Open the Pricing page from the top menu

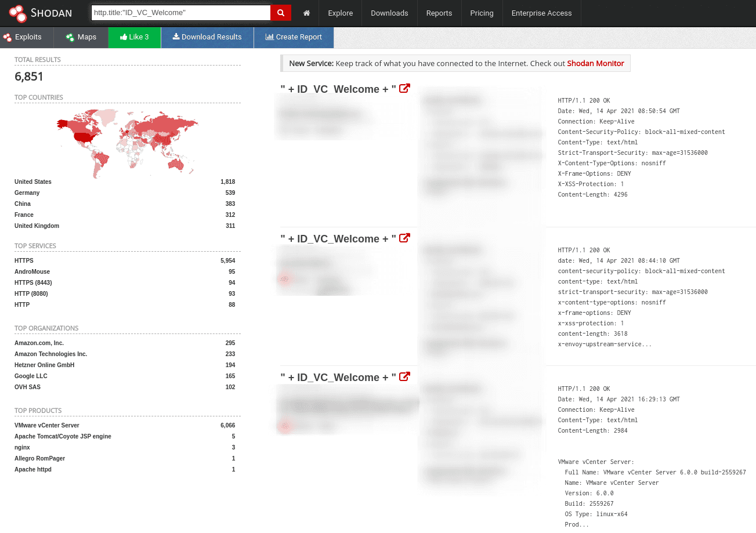[x=482, y=13]
